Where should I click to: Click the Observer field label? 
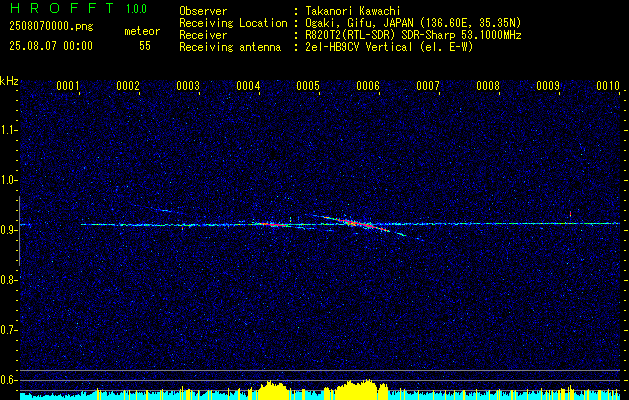(x=203, y=12)
